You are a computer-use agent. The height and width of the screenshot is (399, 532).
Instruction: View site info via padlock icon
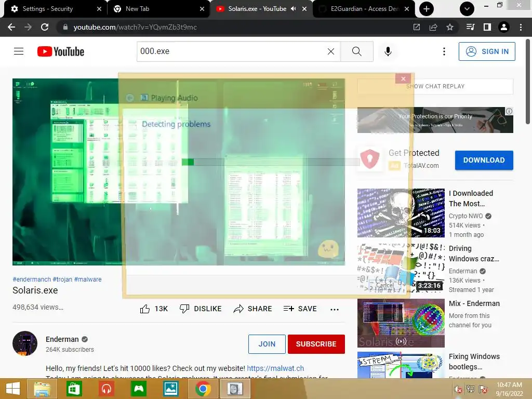point(65,27)
